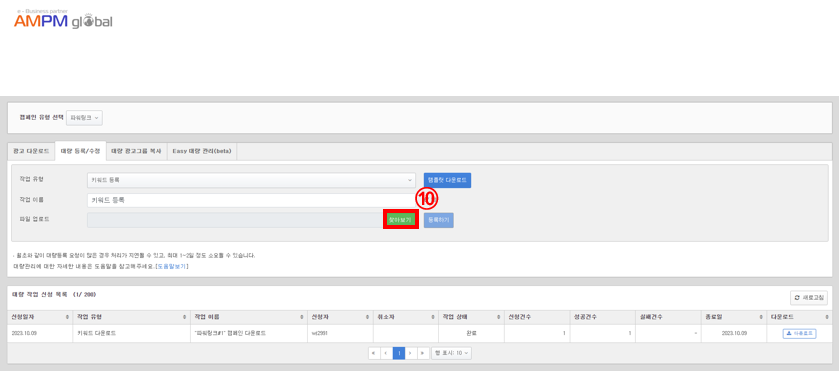Sort the table by 종료일 column

tap(733, 317)
